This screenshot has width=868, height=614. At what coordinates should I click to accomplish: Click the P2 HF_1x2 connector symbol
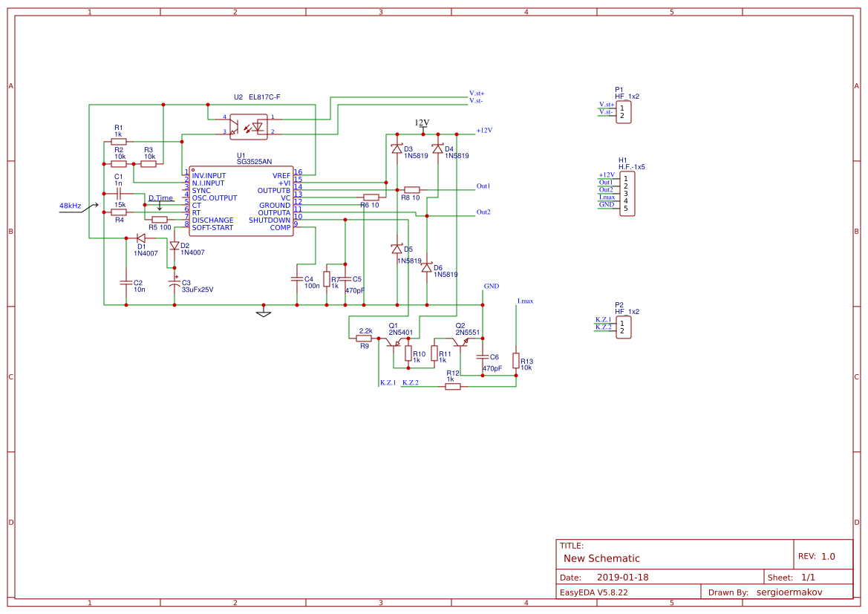coord(624,327)
